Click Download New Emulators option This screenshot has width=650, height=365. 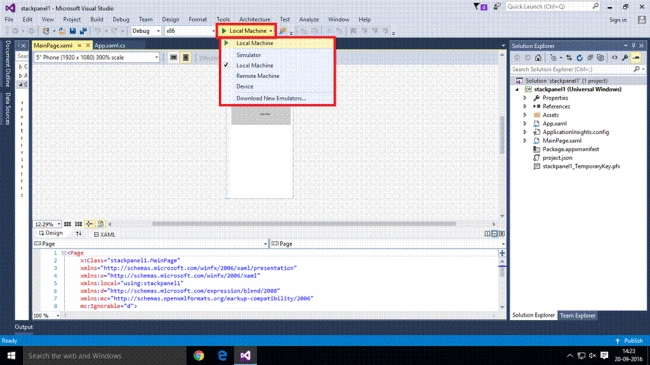click(x=271, y=98)
